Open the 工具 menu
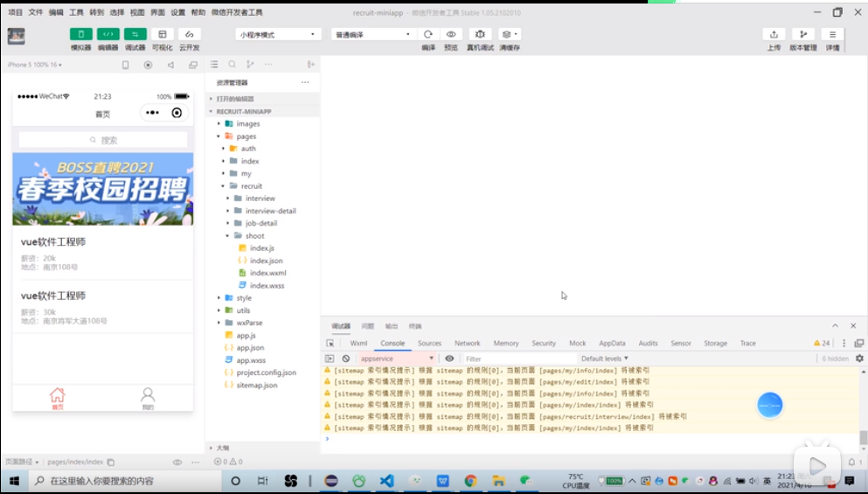Image resolution: width=868 pixels, height=494 pixels. tap(76, 12)
